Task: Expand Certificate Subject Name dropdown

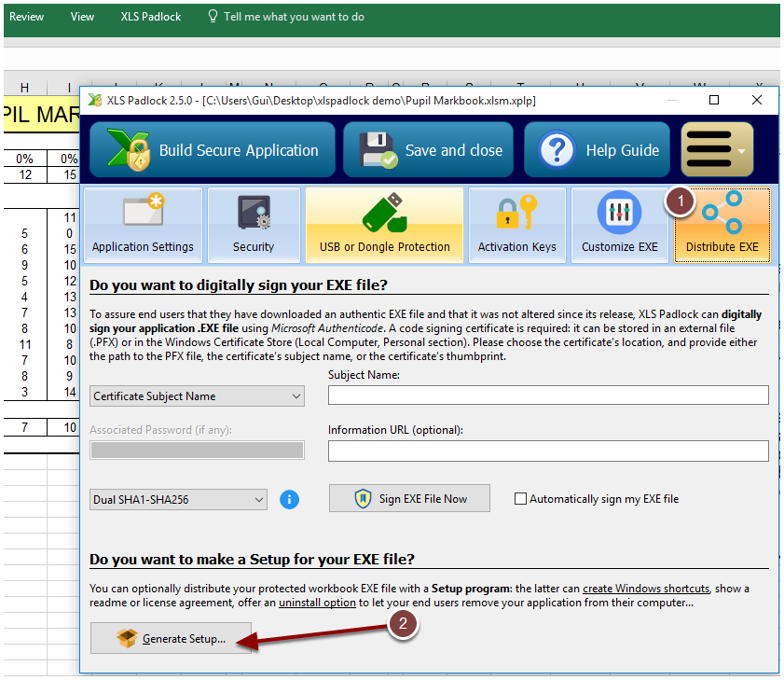Action: 197,396
